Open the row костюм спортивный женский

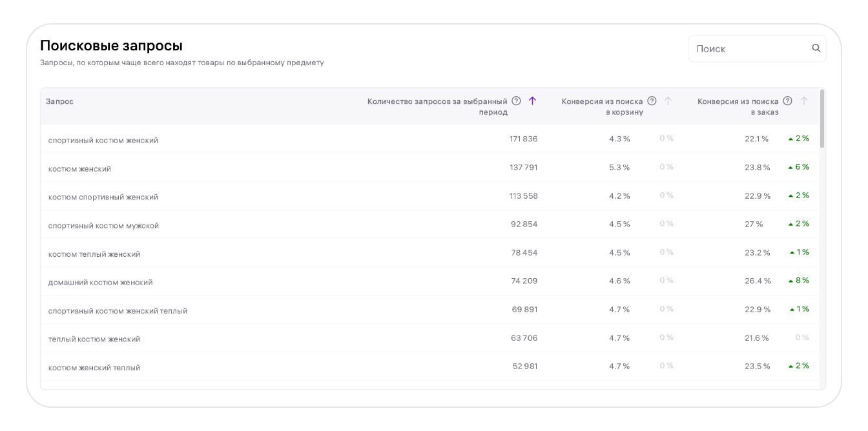(103, 197)
